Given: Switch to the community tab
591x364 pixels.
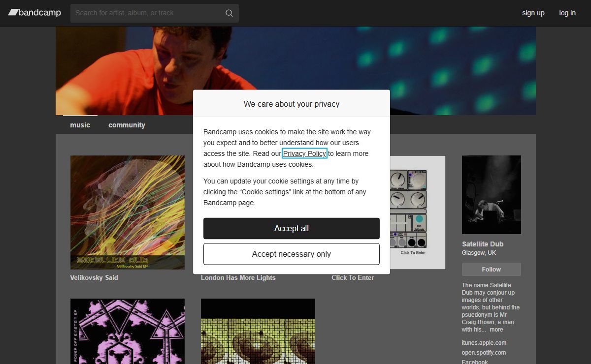Looking at the screenshot, I should pos(127,125).
